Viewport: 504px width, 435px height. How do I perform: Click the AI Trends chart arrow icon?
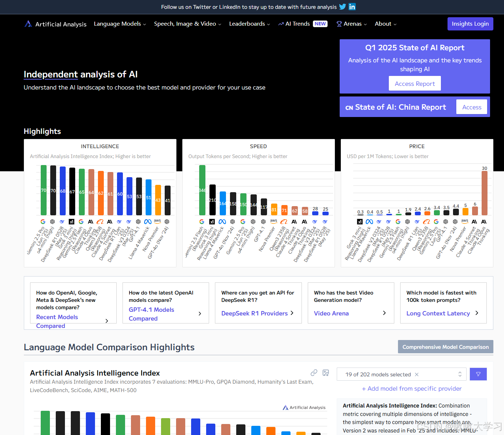tap(281, 24)
